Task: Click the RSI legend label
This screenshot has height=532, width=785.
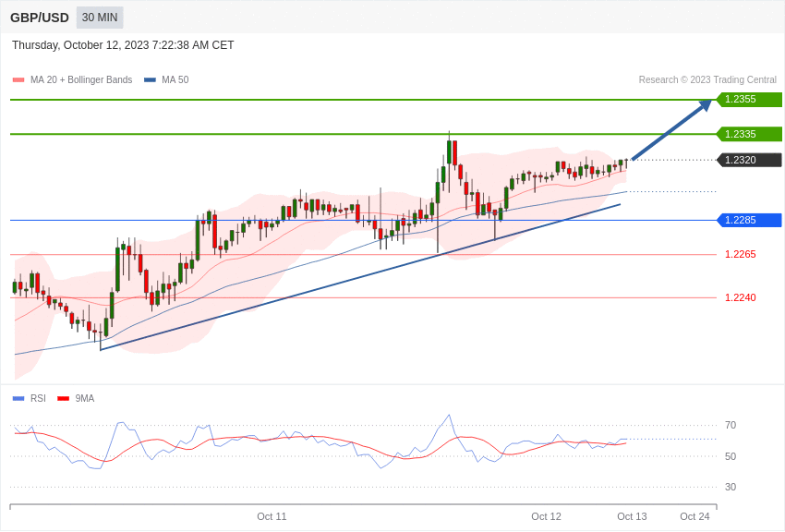Action: coord(38,398)
